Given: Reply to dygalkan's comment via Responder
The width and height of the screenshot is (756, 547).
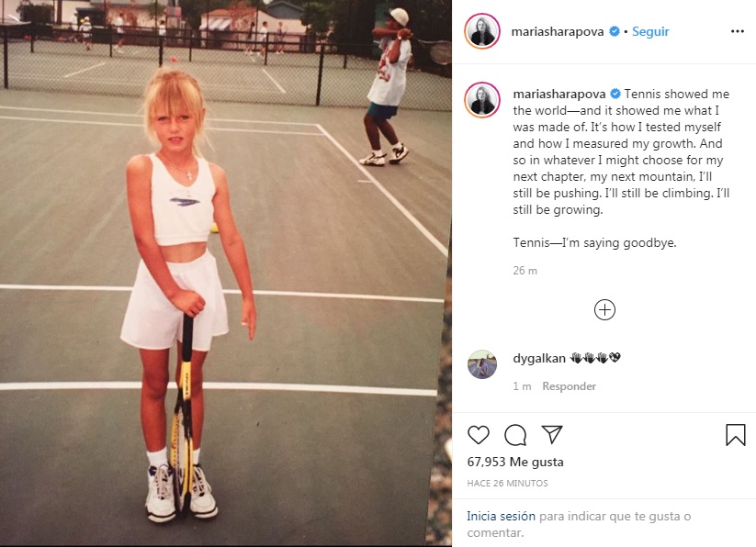Looking at the screenshot, I should (x=569, y=386).
